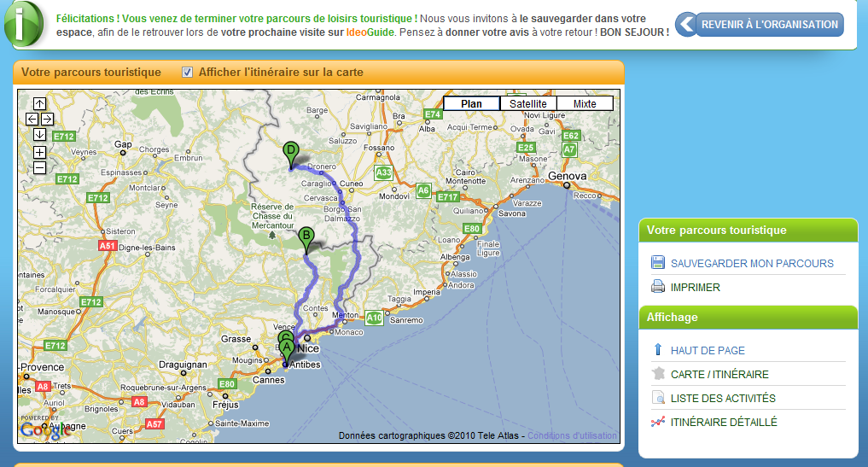Pan the map down arrow button
Screen dimensions: 868x467
pyautogui.click(x=39, y=134)
